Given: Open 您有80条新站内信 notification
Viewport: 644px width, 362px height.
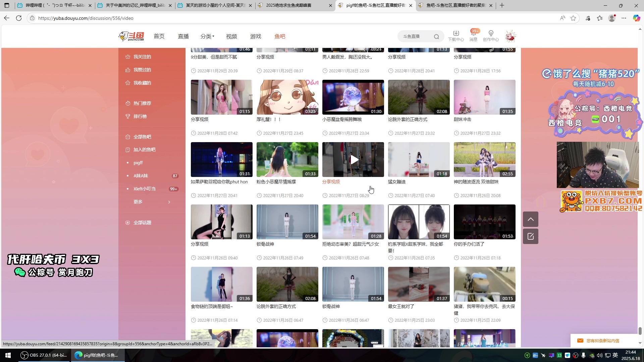Looking at the screenshot, I should tap(603, 341).
